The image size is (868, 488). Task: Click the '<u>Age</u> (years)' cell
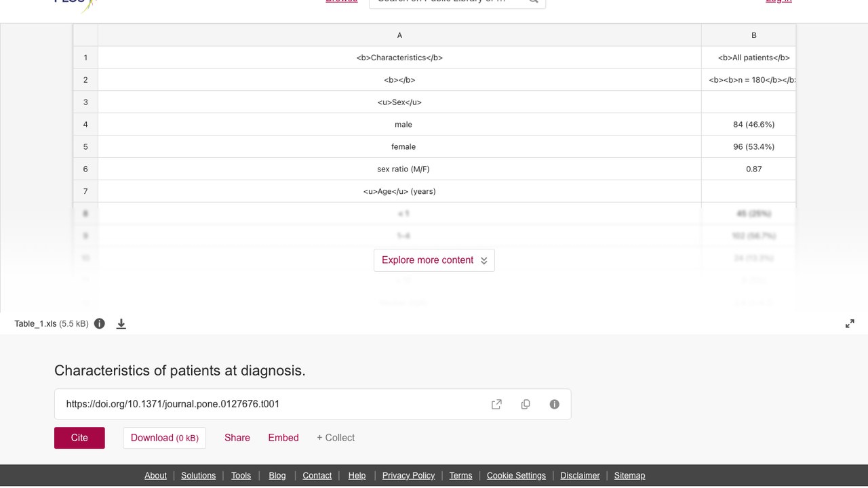tap(399, 192)
